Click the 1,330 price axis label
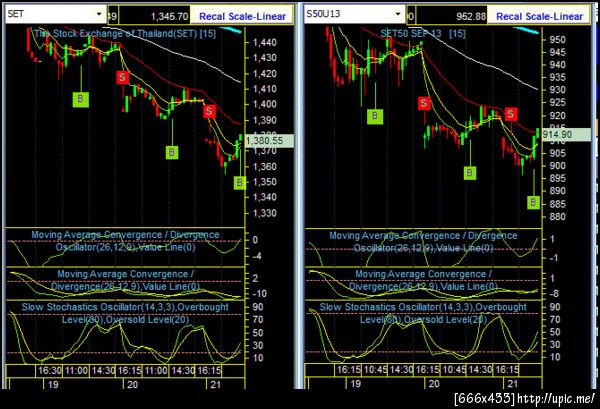This screenshot has height=409, width=600. point(264,213)
